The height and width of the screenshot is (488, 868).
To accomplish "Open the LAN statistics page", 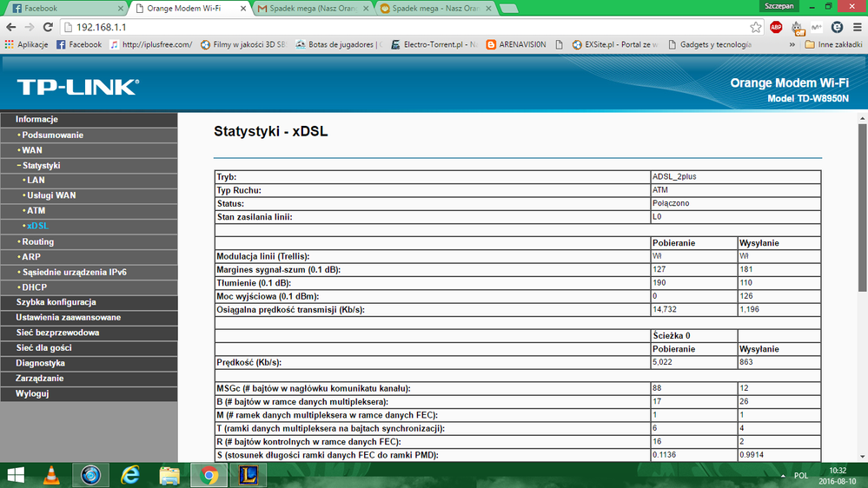I will point(36,180).
